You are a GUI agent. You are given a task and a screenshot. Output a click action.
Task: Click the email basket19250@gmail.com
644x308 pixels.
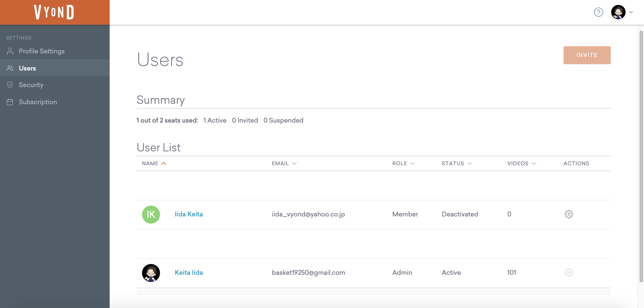click(309, 273)
